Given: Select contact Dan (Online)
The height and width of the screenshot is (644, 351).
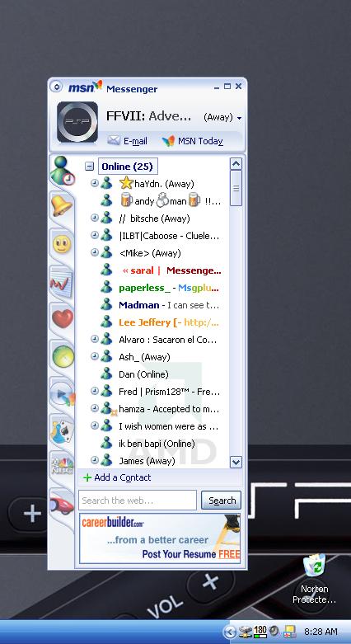Looking at the screenshot, I should coord(143,374).
